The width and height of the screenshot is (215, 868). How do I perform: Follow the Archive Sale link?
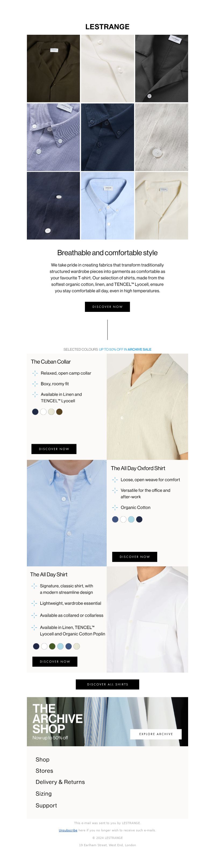(x=139, y=349)
